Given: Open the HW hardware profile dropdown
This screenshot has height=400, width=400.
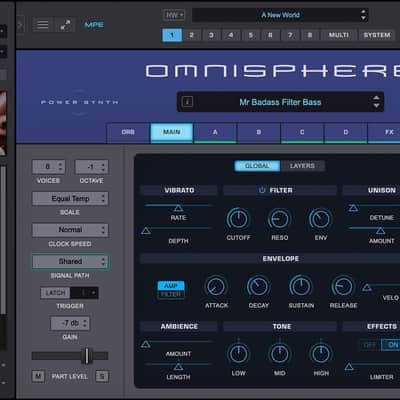Looking at the screenshot, I should [x=174, y=15].
